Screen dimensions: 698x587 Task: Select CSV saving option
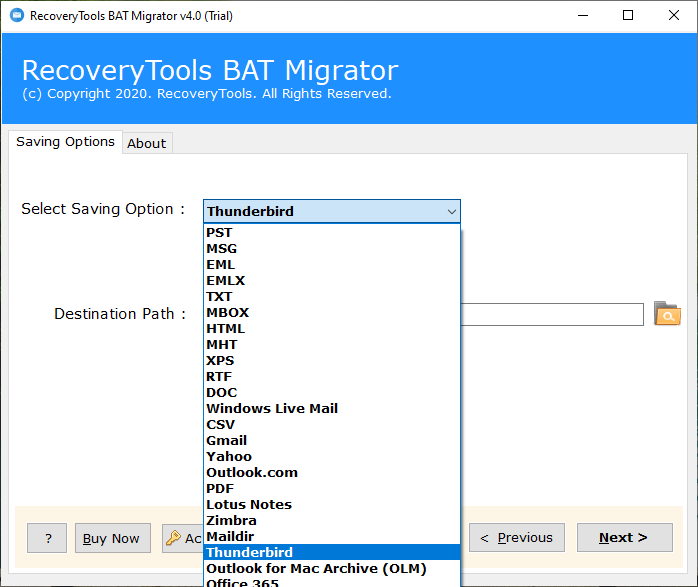(332, 425)
